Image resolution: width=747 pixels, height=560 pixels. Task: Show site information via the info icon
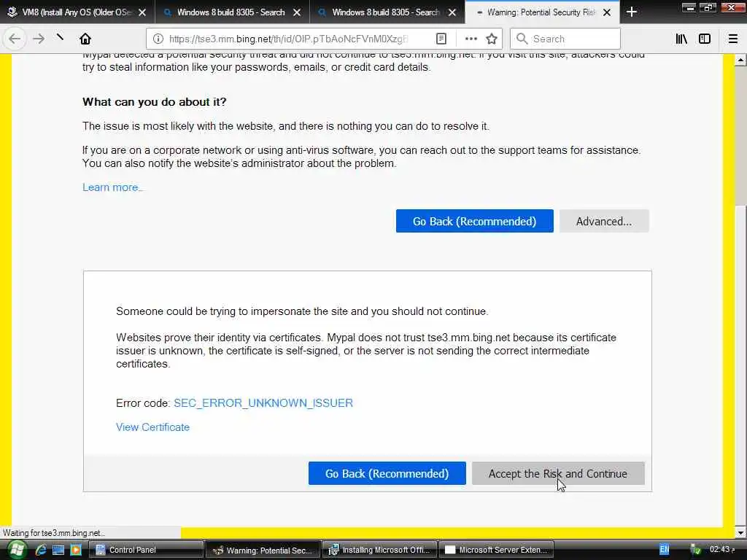click(x=158, y=39)
